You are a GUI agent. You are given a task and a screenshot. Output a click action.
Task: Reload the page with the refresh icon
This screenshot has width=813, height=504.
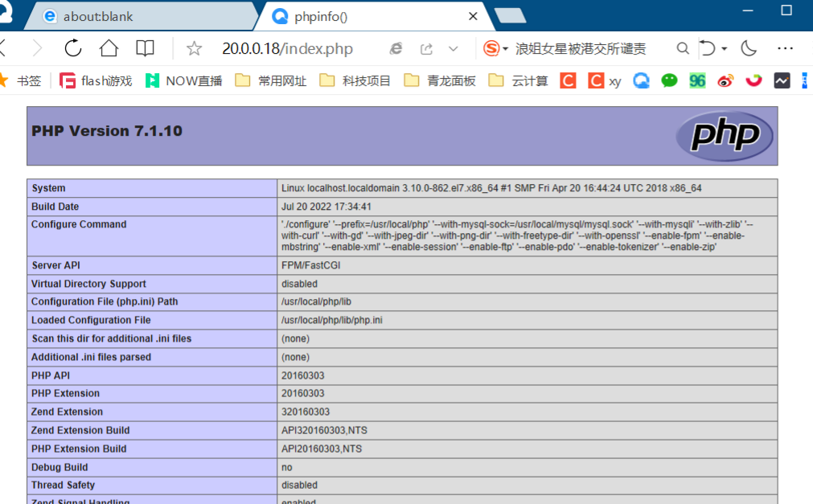[x=73, y=48]
